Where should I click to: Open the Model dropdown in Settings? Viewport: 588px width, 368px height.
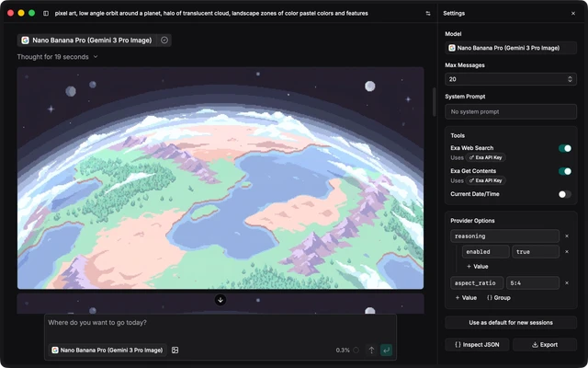click(x=511, y=48)
